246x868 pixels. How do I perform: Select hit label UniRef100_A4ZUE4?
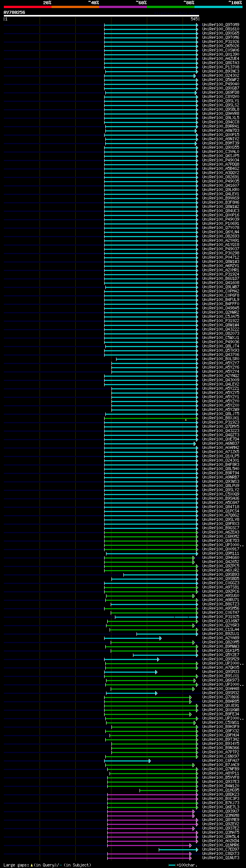(221, 59)
